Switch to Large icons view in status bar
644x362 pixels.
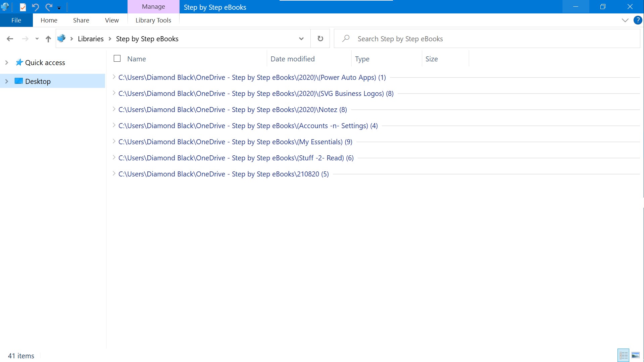(x=635, y=355)
